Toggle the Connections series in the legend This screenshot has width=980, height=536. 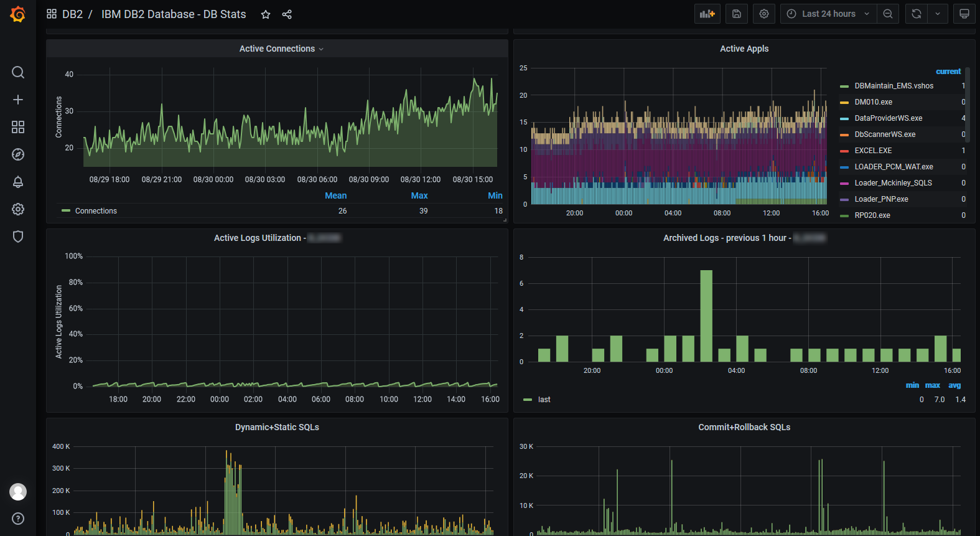click(96, 211)
